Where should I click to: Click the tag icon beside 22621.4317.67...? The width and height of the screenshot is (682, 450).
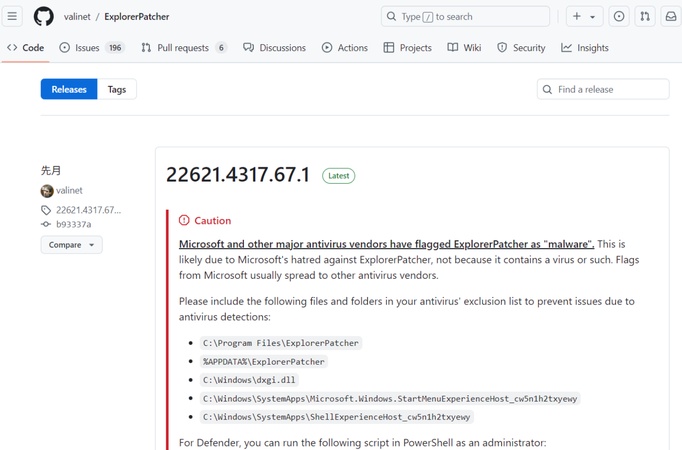(x=46, y=210)
